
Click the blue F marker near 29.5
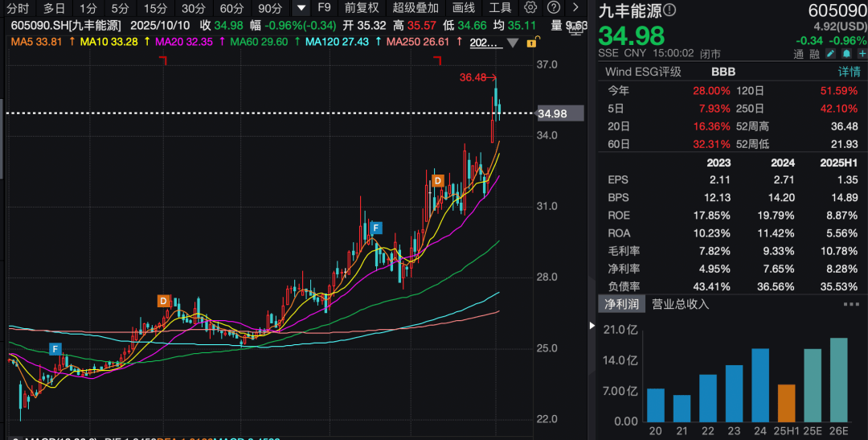(375, 228)
